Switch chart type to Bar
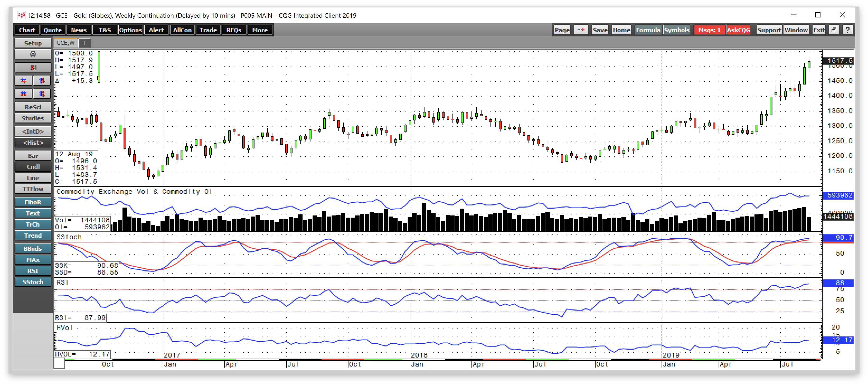The height and width of the screenshot is (385, 868). click(x=33, y=156)
